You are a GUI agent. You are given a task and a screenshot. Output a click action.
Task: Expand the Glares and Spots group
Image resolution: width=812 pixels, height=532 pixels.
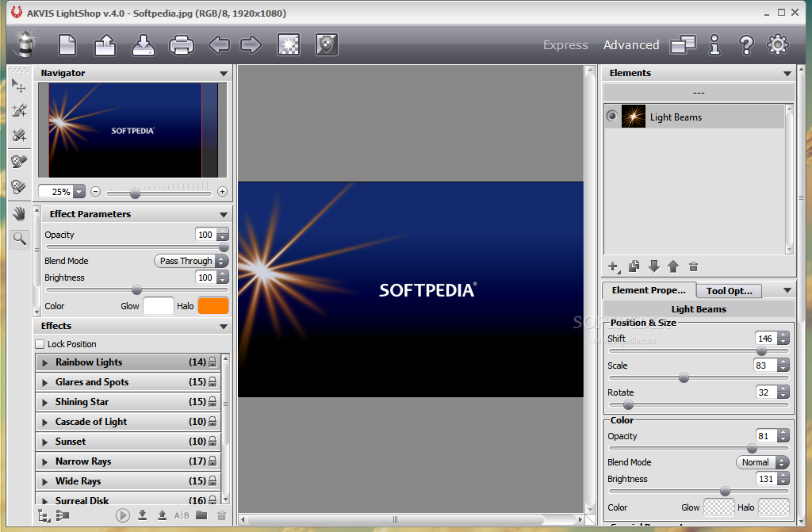[x=45, y=382]
